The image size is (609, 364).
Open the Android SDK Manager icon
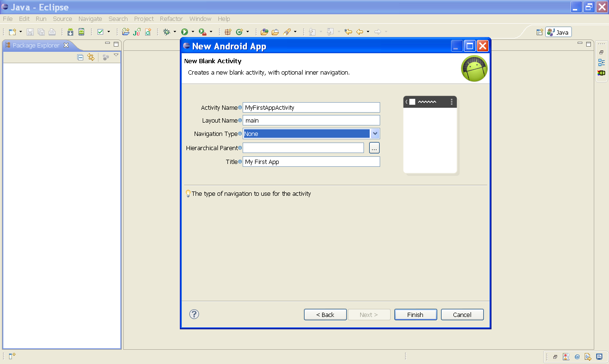pos(70,32)
